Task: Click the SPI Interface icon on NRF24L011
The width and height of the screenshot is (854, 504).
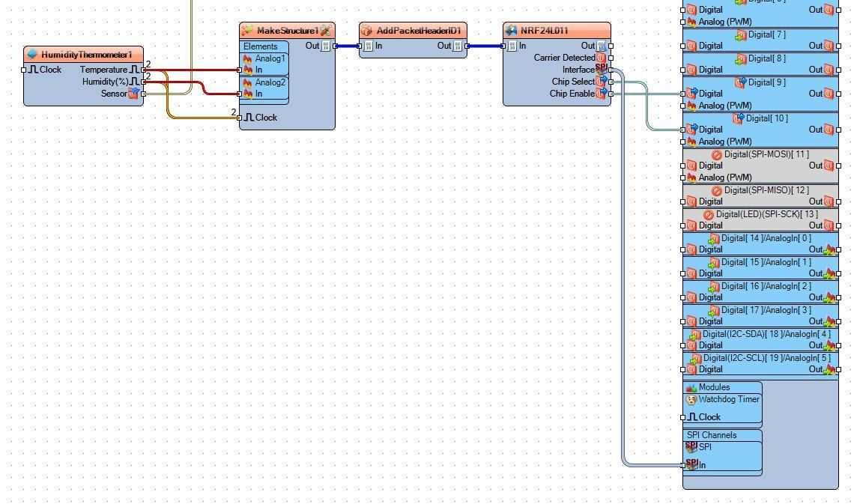Action: coord(602,69)
